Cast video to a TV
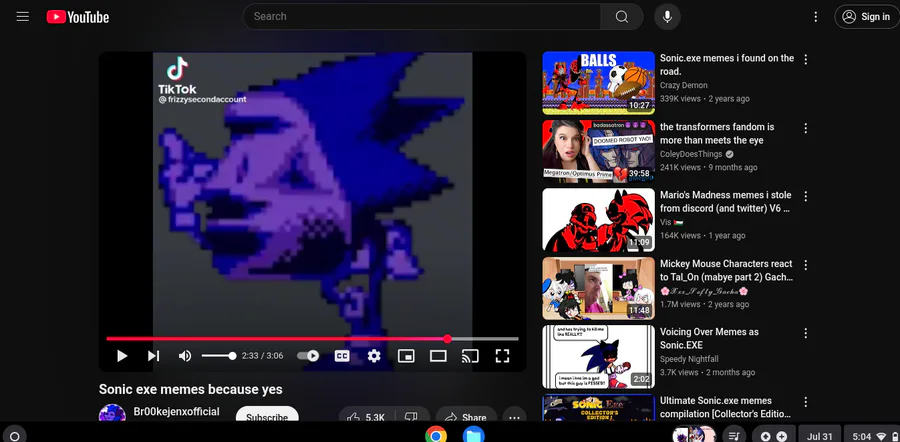 point(470,356)
